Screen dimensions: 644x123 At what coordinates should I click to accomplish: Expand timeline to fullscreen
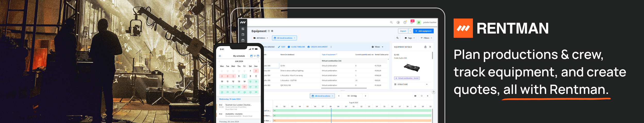coord(422,96)
